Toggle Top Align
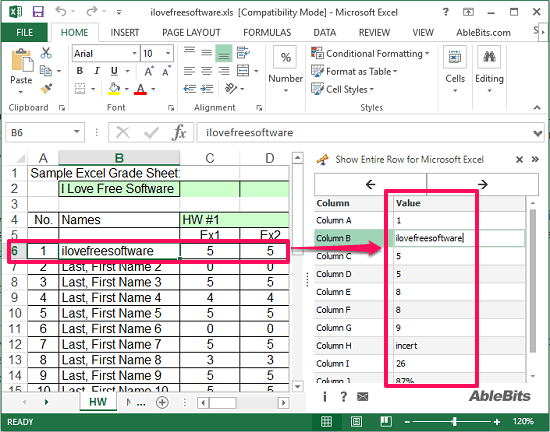 tap(189, 53)
